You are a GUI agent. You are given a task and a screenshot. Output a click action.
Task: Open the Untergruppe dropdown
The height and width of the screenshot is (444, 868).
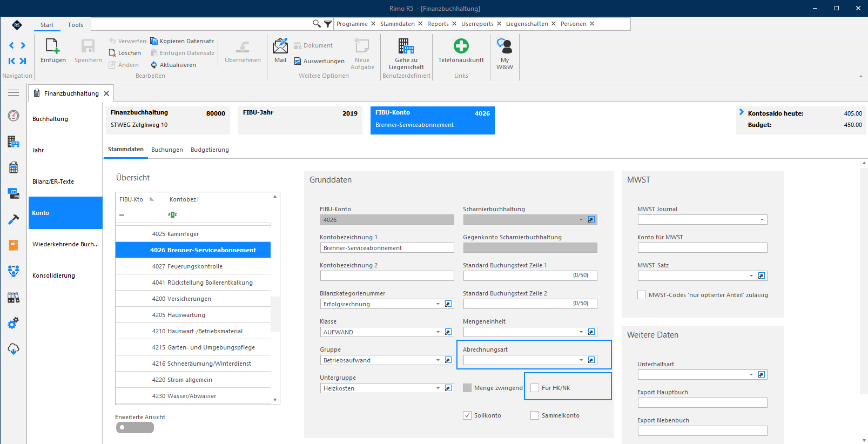[x=438, y=388]
